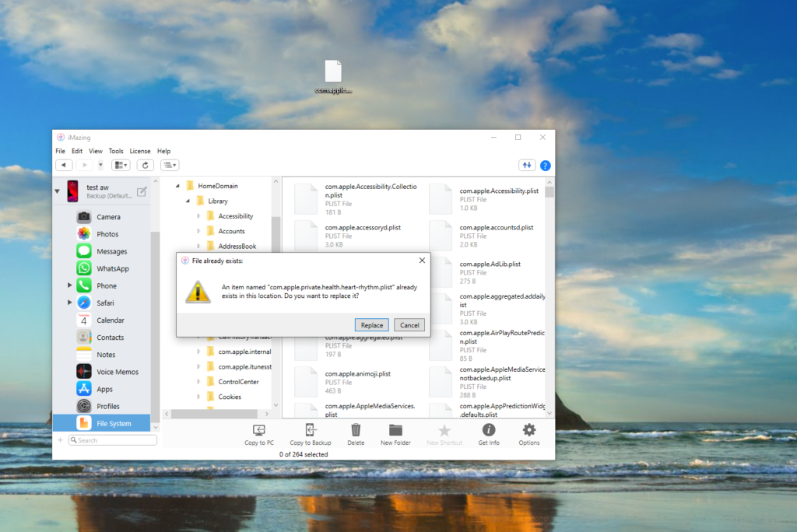Select the com.apple file on the desktop

[x=333, y=77]
